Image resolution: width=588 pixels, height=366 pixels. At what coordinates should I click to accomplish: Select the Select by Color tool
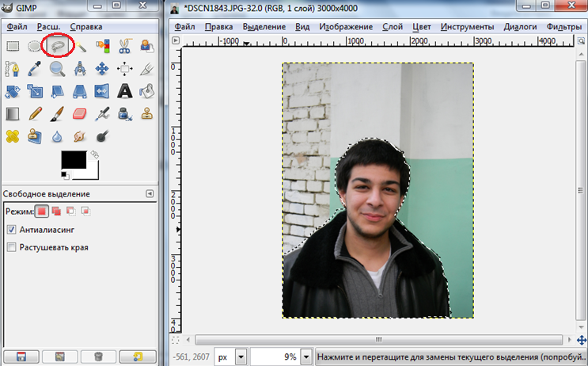pos(102,46)
